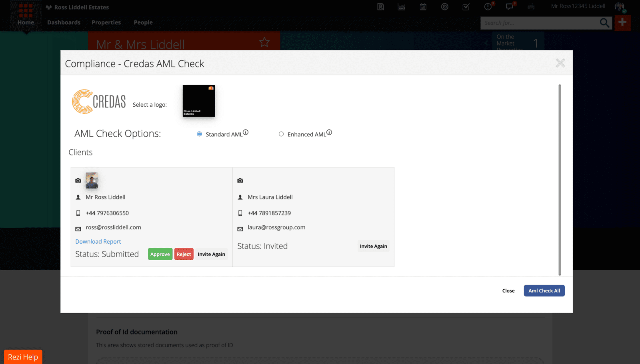Click the Home grid icon
Image resolution: width=640 pixels, height=364 pixels.
[26, 10]
